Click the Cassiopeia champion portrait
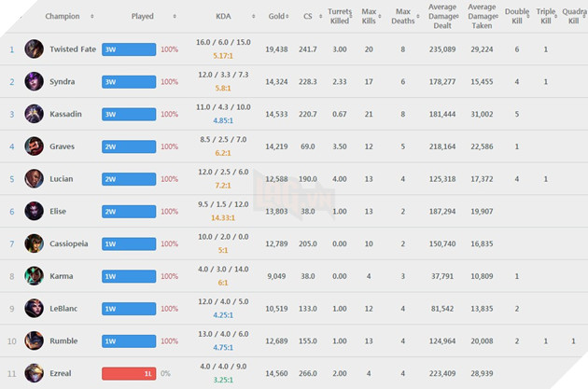The image size is (588, 389). tap(35, 243)
